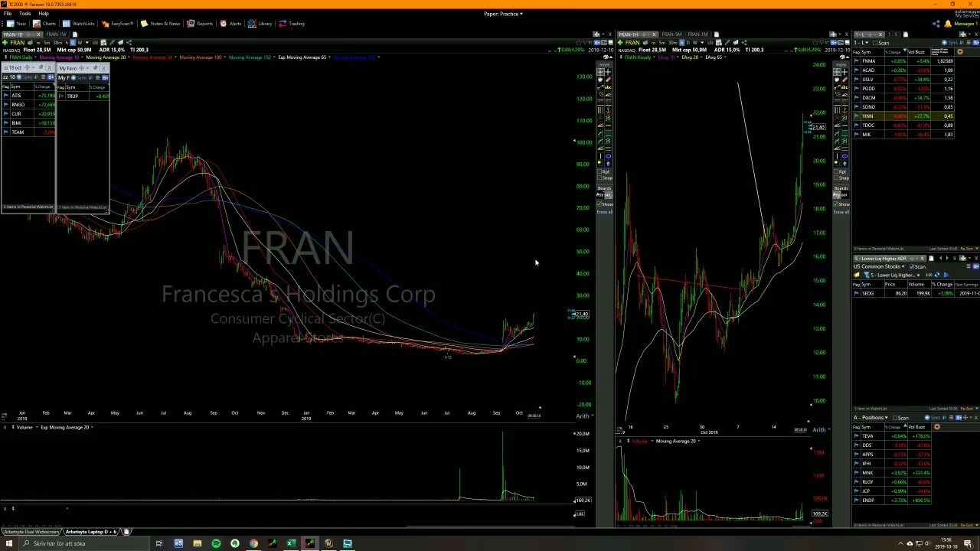Viewport: 980px width, 551px height.
Task: Open the Paper: Practice account dropdown
Action: click(x=503, y=14)
